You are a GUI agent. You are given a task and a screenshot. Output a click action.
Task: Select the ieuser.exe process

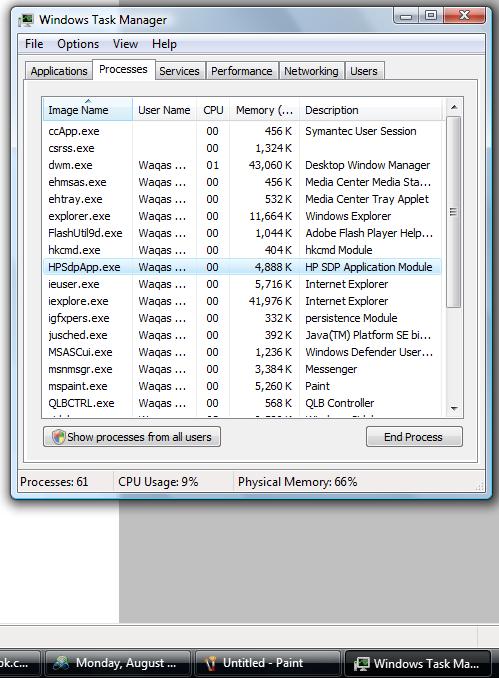(242, 284)
